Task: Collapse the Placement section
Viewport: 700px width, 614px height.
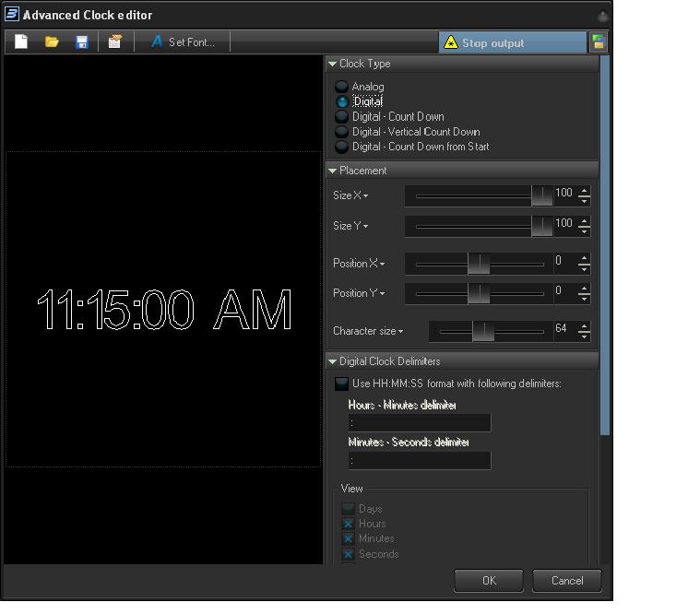Action: 333,171
